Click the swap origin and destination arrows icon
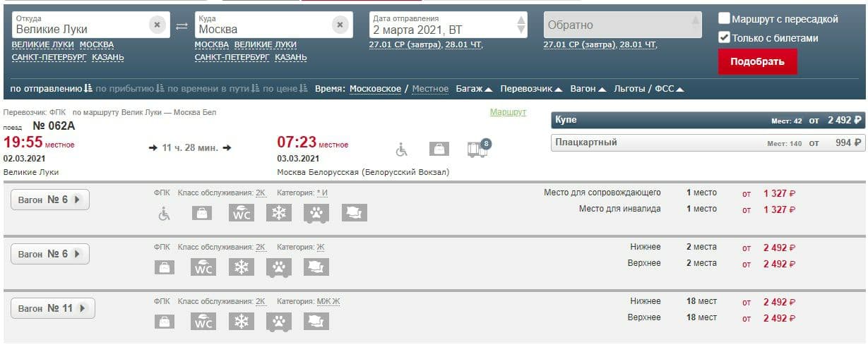Viewport: 868px width, 347px height. tap(182, 26)
